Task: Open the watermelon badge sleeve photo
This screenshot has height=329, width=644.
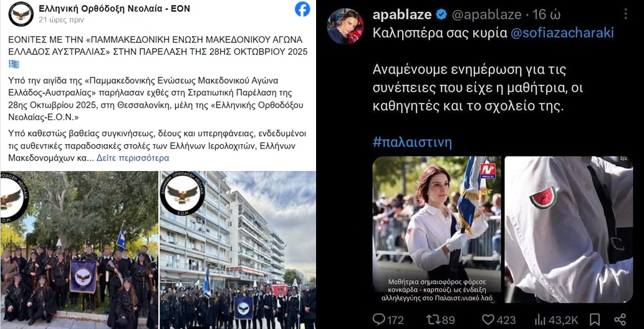Action: tap(569, 230)
